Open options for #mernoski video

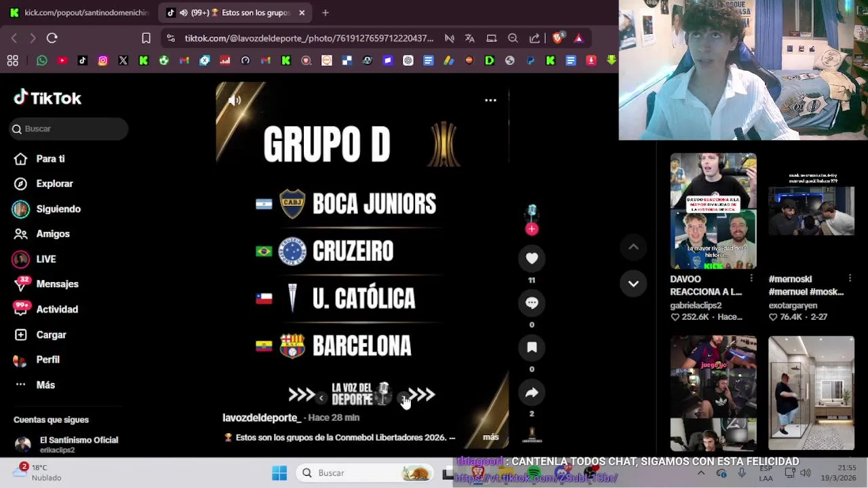tap(850, 279)
